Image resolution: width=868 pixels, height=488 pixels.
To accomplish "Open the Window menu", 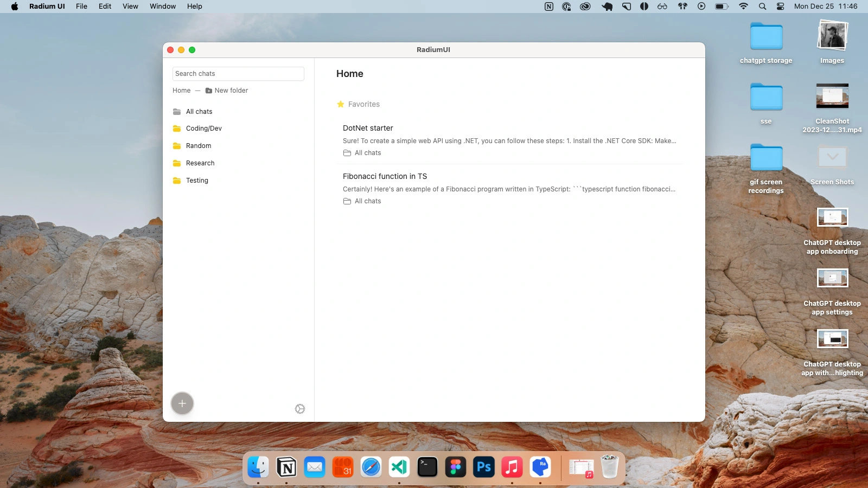I will (x=163, y=7).
